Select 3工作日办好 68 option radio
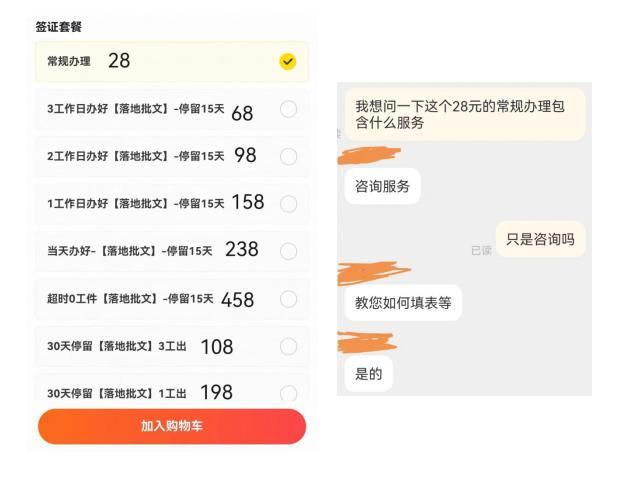 pyautogui.click(x=288, y=109)
